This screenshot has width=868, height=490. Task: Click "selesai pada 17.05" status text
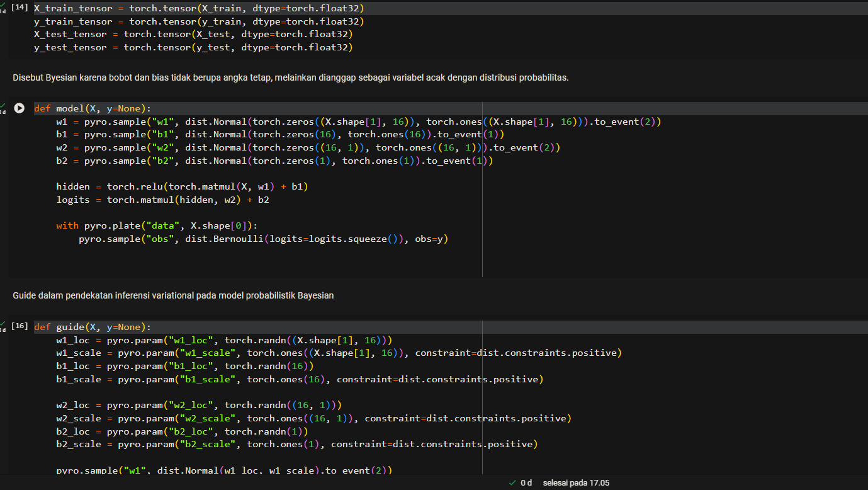[575, 483]
